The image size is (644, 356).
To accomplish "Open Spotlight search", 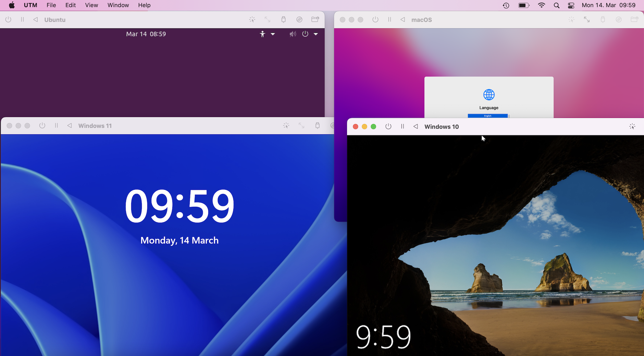I will click(x=557, y=5).
